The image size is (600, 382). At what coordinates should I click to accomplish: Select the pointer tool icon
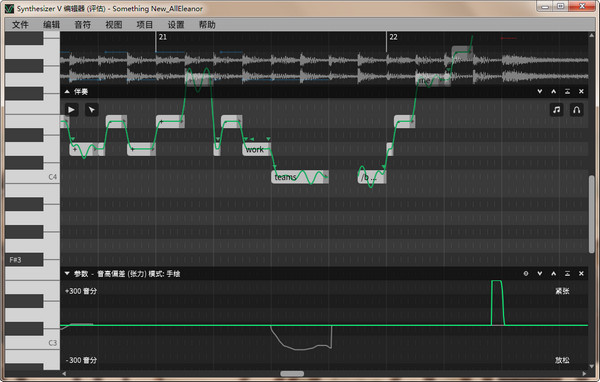91,110
